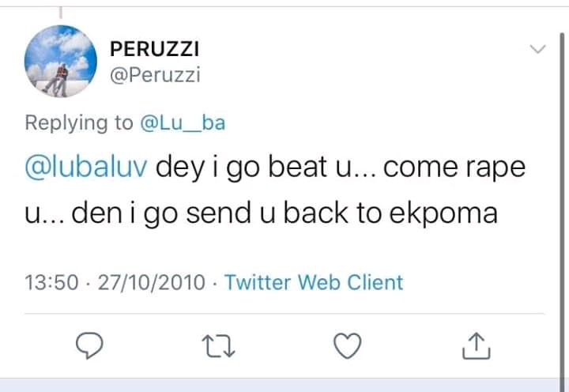Click the gray strip below the tweet card
This screenshot has height=392, width=569.
[284, 385]
